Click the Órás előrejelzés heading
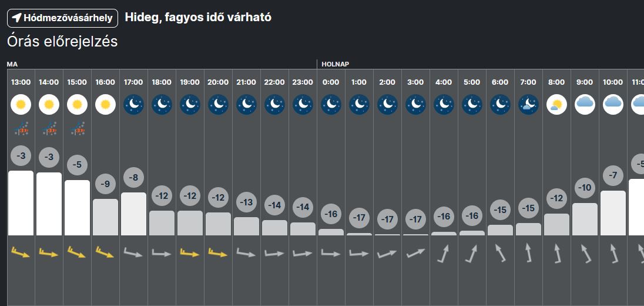The width and height of the screenshot is (644, 306). click(62, 41)
